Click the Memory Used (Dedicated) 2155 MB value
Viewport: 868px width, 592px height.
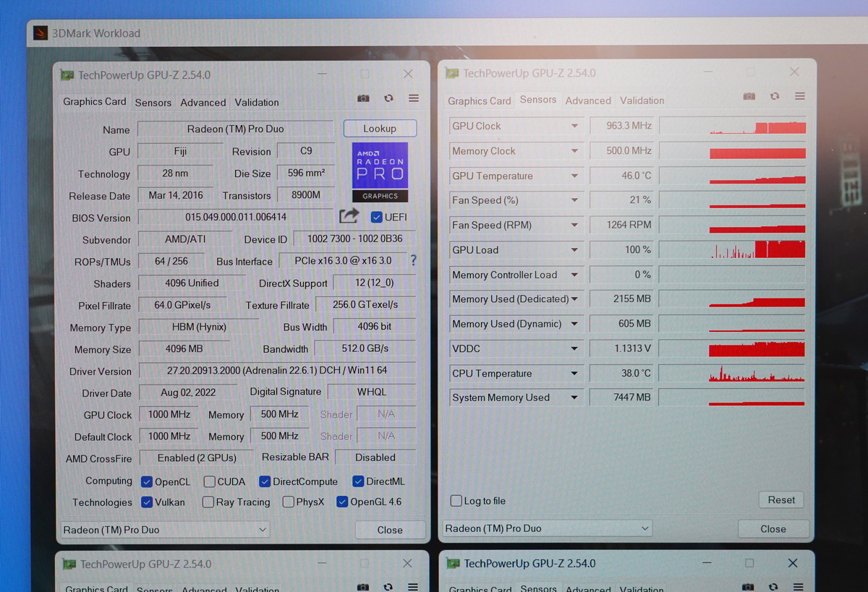(622, 299)
